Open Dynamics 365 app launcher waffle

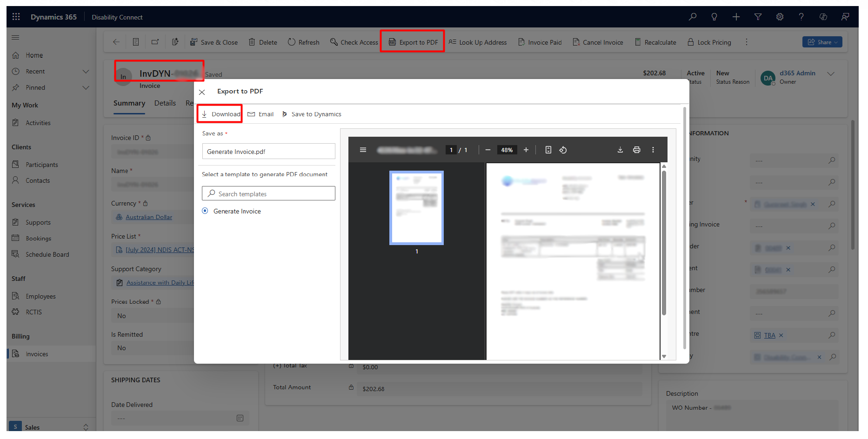click(16, 17)
